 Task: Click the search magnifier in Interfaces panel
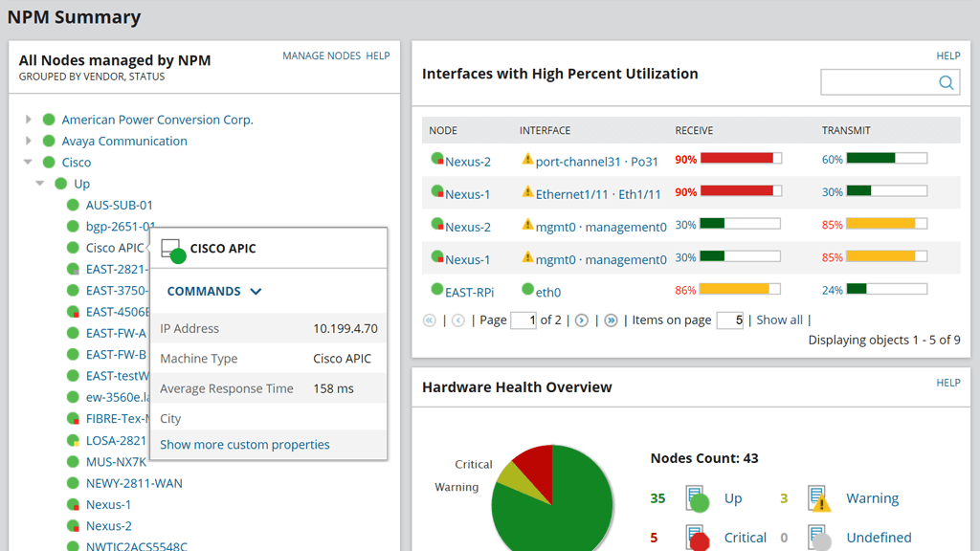946,81
